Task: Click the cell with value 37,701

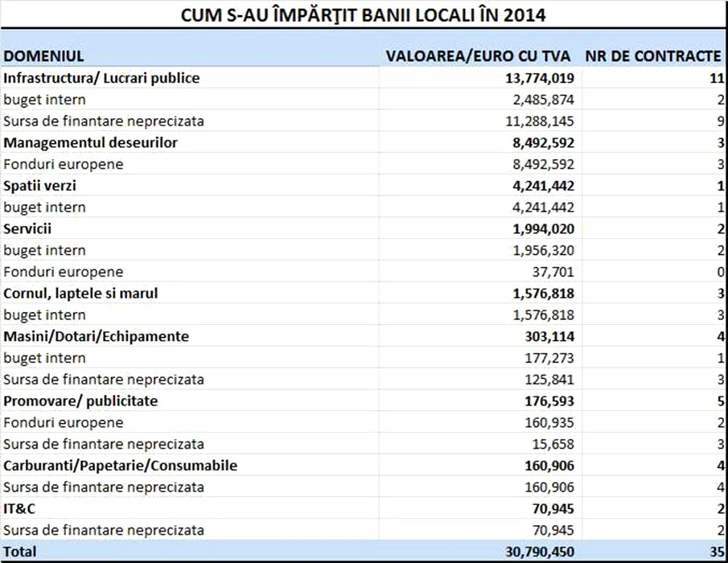Action: [x=553, y=272]
